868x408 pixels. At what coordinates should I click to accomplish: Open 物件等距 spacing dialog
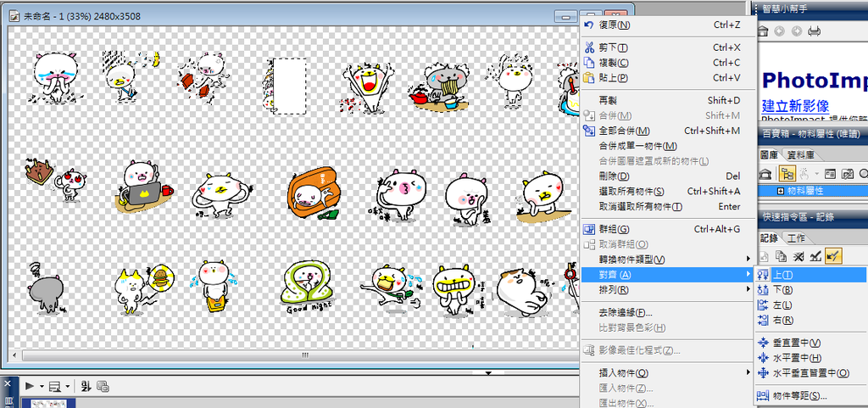click(x=811, y=396)
